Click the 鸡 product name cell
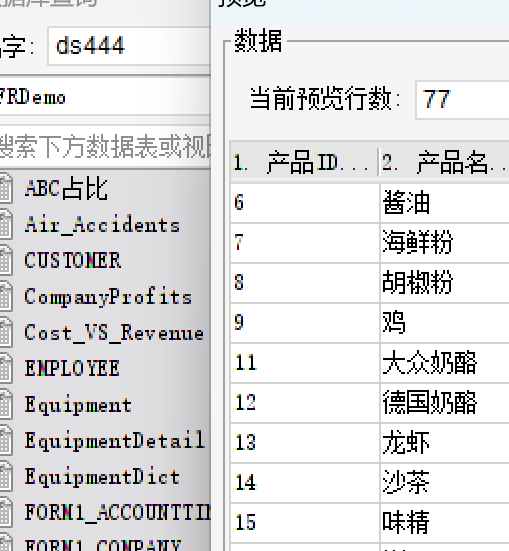509x551 pixels. coord(445,323)
